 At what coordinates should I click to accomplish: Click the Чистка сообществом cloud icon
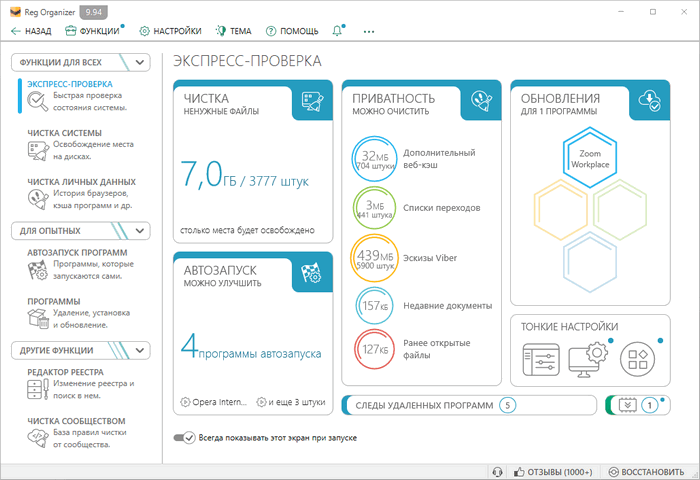[38, 438]
